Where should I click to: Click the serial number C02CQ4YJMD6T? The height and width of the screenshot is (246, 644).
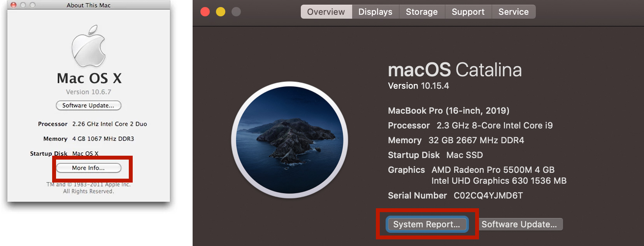[488, 195]
